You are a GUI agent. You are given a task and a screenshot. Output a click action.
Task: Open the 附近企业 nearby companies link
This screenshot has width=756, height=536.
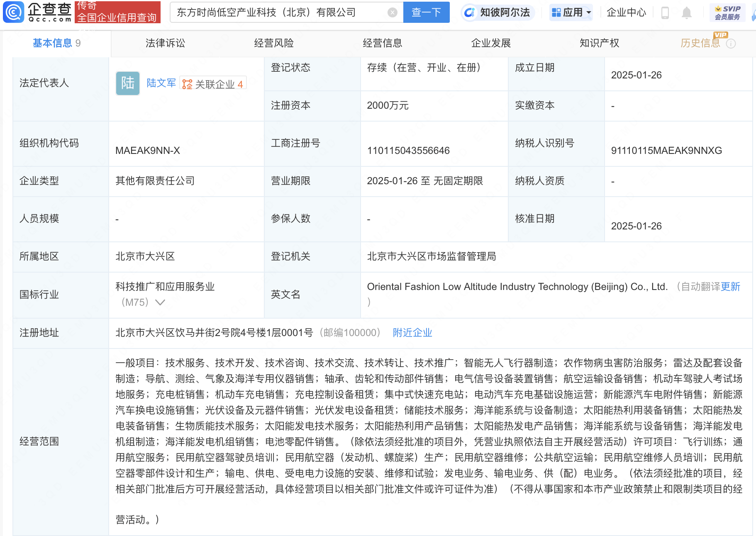tap(412, 333)
